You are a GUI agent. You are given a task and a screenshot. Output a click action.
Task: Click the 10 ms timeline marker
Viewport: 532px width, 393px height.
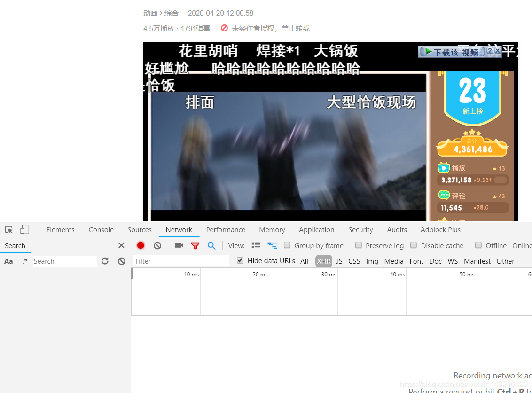(191, 274)
